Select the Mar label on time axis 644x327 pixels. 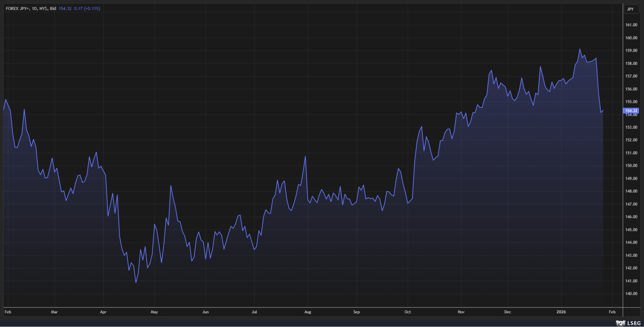tap(54, 312)
